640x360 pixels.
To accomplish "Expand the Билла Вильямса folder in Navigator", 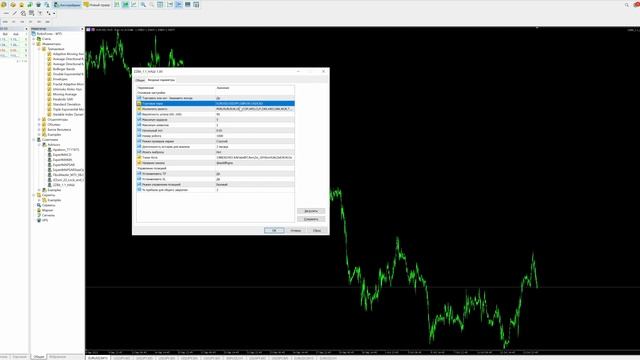I will pos(39,130).
